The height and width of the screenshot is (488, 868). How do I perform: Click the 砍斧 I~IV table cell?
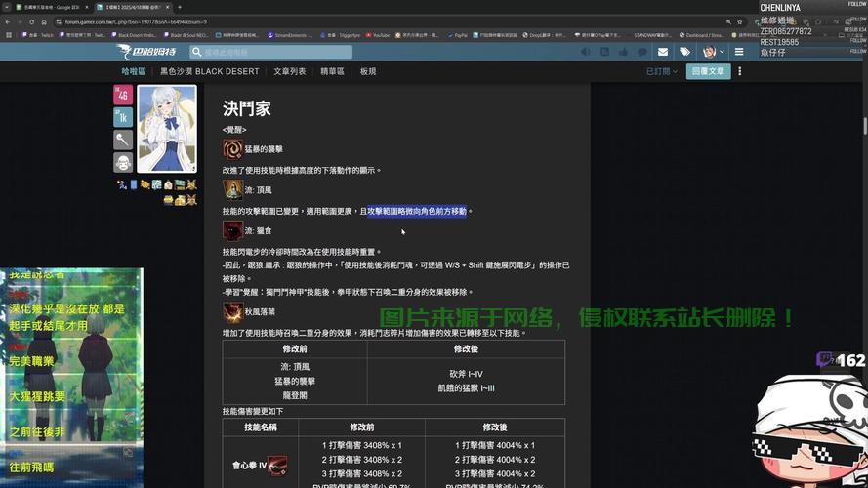[466, 374]
